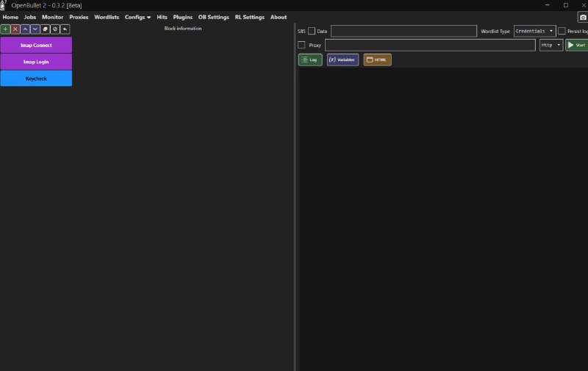Click the Block information label
This screenshot has width=588, height=371.
click(182, 29)
